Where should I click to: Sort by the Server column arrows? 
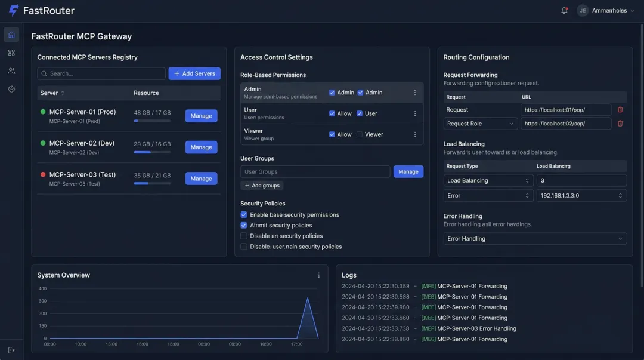pos(63,93)
